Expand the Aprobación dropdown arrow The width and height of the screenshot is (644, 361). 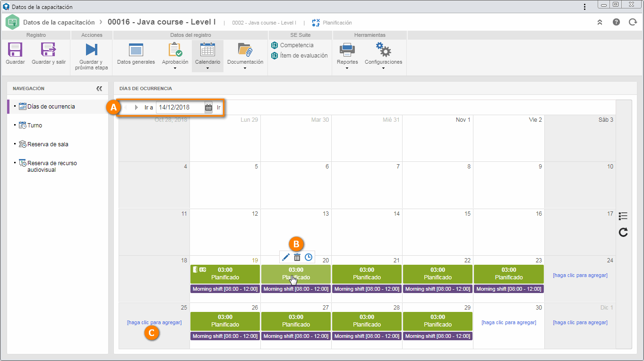click(175, 68)
